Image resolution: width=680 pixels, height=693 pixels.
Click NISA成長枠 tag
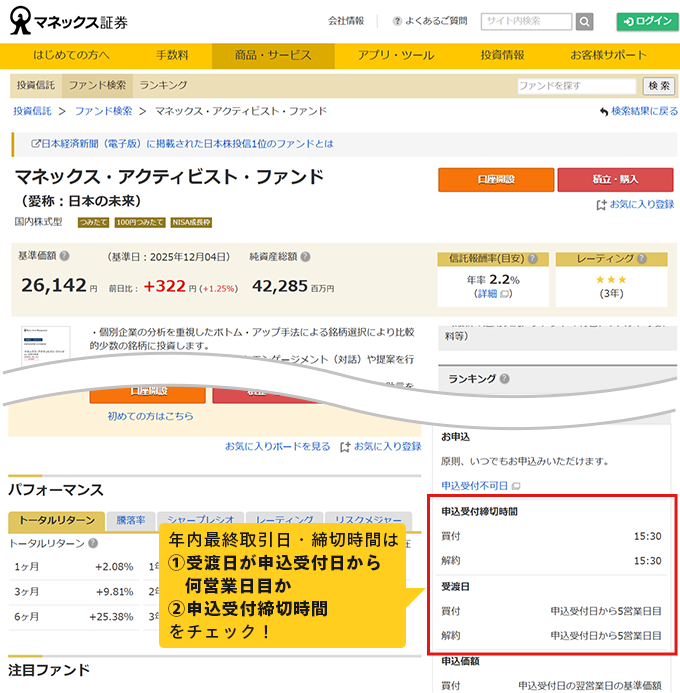click(x=191, y=222)
